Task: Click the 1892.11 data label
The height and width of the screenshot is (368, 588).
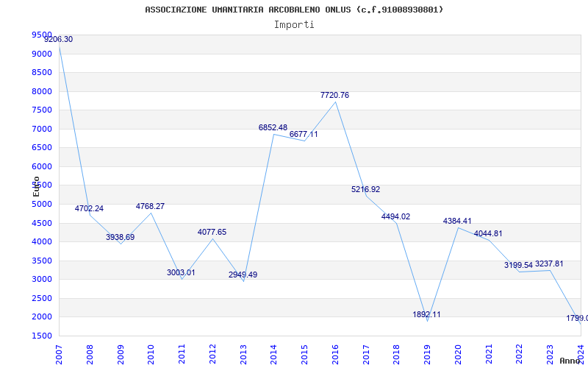Action: [427, 315]
